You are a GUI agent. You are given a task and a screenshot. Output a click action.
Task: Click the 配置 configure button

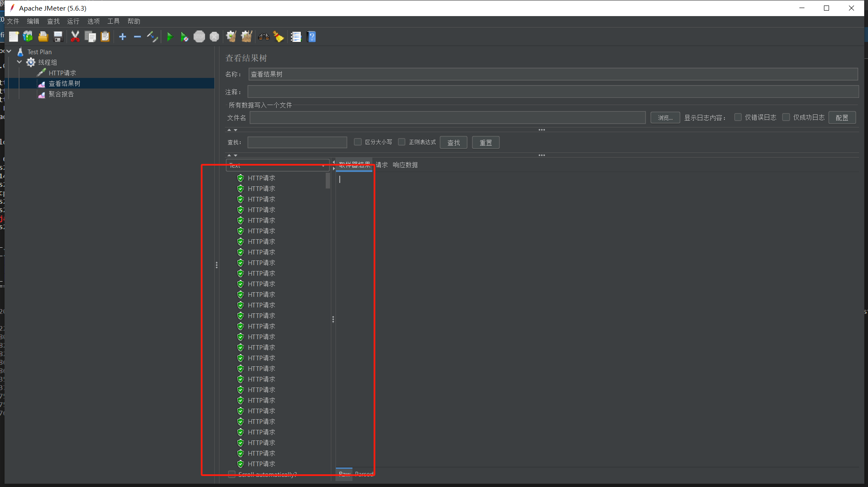842,117
